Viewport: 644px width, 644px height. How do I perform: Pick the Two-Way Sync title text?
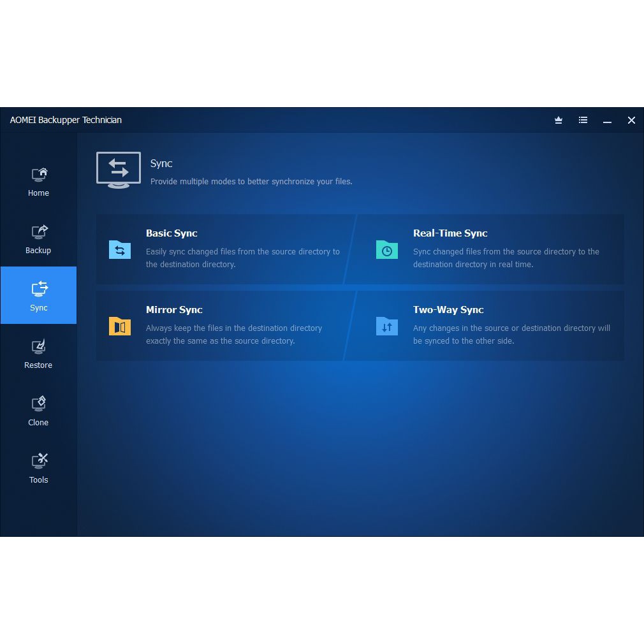pos(448,310)
